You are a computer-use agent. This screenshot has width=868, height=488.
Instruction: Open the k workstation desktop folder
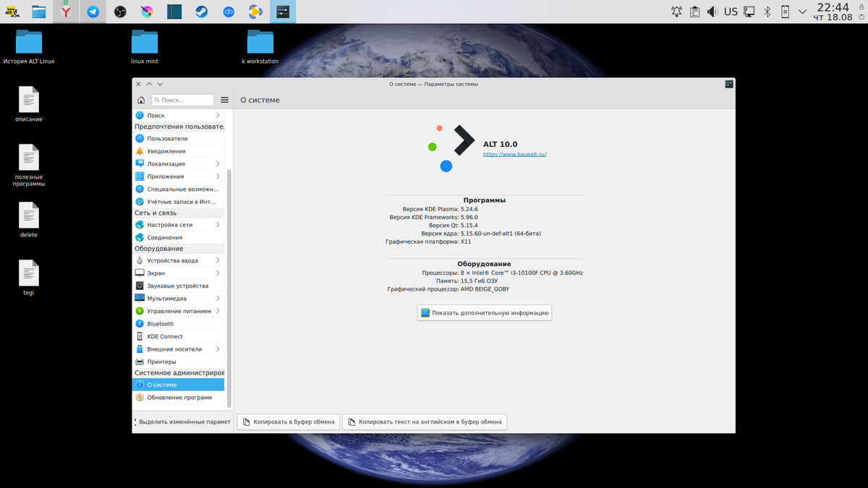coord(260,47)
